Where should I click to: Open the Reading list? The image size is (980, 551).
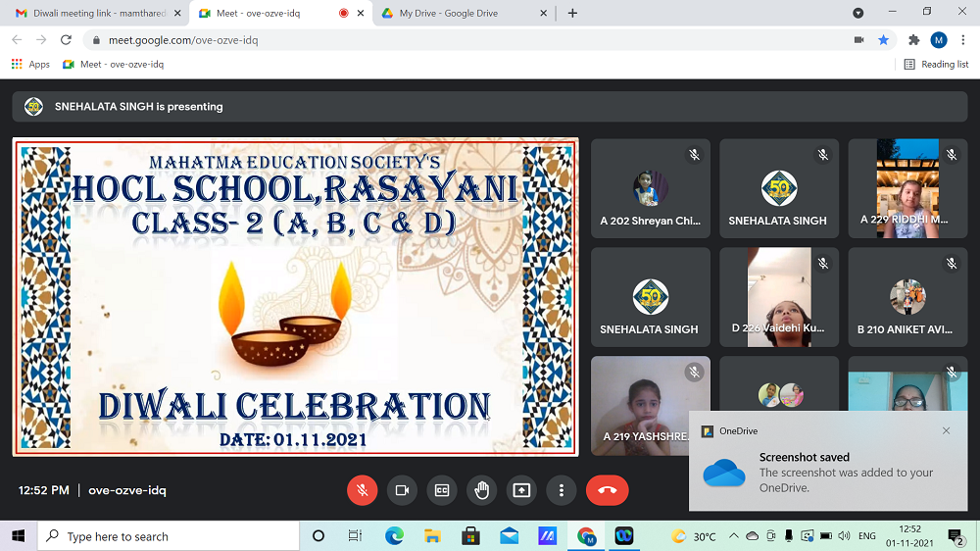click(936, 64)
